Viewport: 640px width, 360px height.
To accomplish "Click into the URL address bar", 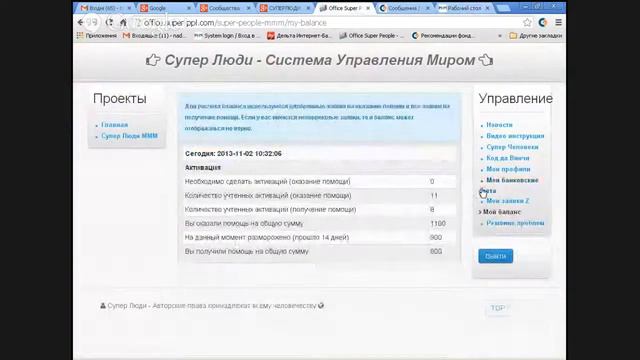I will tap(327, 23).
